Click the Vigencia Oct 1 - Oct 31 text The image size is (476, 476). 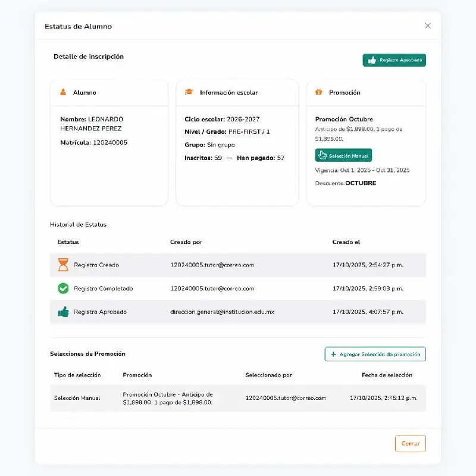[362, 170]
